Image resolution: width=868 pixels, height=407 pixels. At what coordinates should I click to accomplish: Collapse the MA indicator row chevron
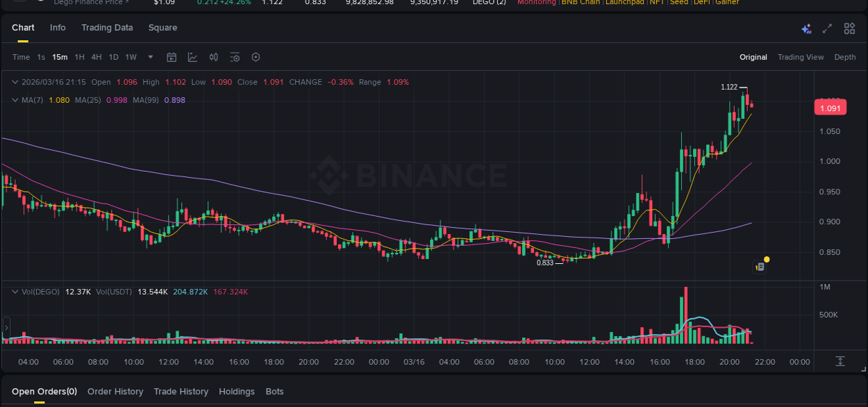coord(14,99)
